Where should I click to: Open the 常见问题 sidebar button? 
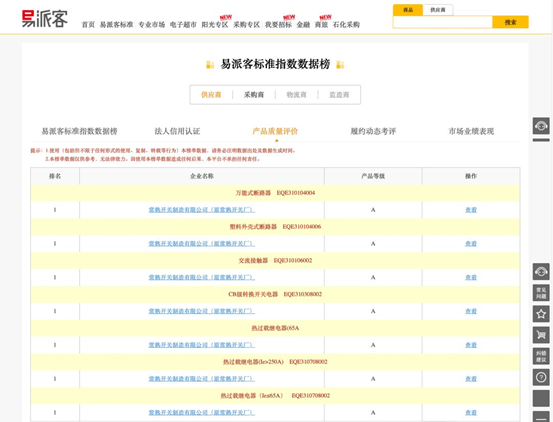541,293
